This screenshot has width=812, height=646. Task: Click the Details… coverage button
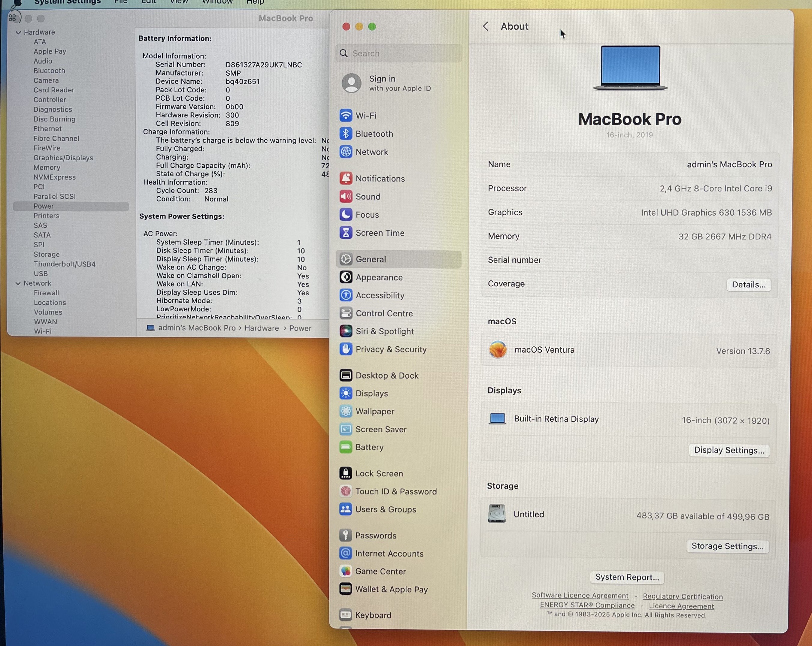(x=748, y=285)
